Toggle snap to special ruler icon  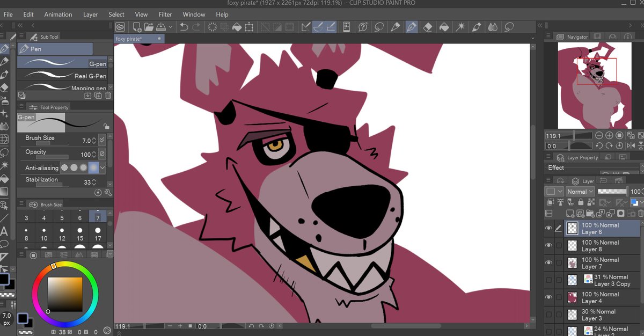coord(319,27)
